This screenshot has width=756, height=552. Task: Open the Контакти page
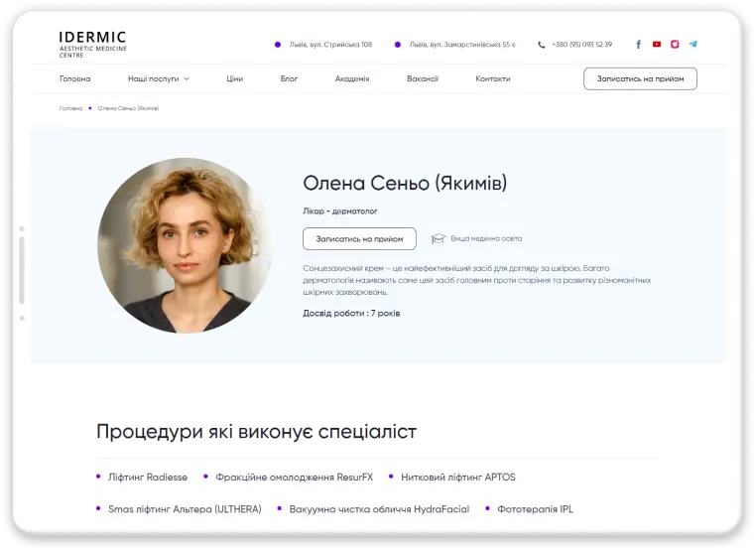[493, 78]
